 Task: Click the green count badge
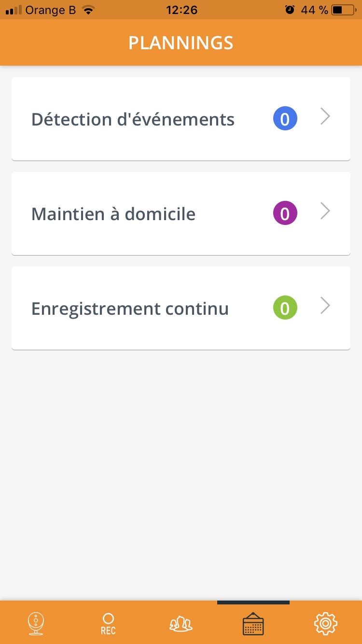(285, 308)
